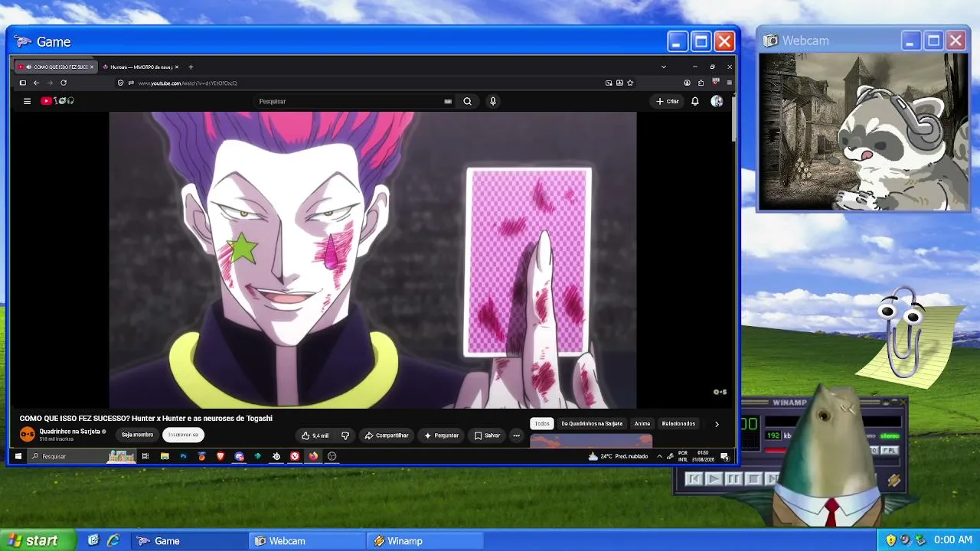Open a new browser tab
Viewport: 980px width, 551px height.
coord(191,67)
